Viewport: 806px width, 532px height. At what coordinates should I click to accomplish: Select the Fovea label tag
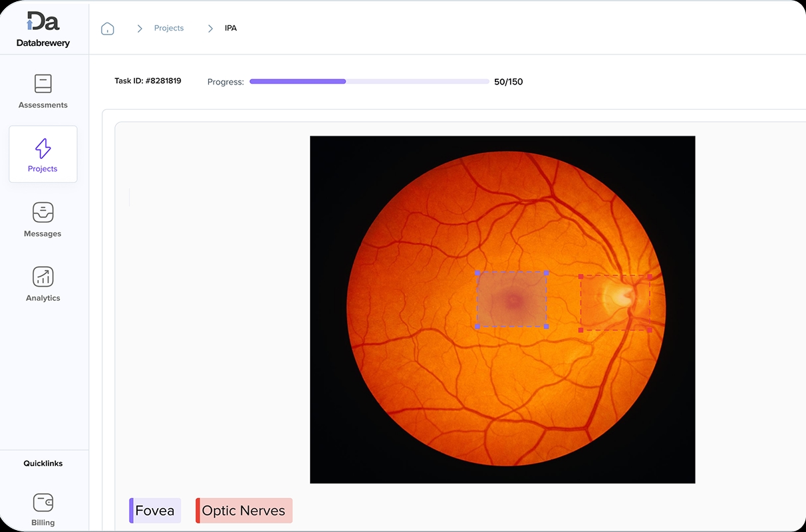coord(155,511)
